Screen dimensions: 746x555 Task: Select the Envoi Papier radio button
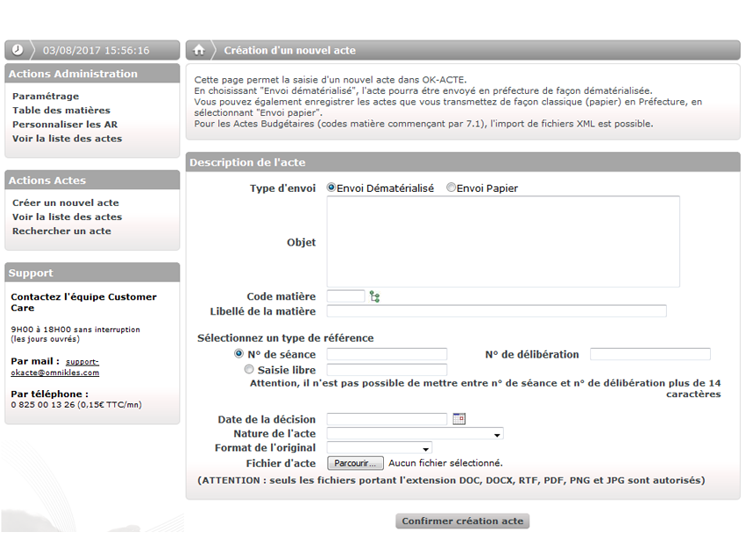[451, 188]
